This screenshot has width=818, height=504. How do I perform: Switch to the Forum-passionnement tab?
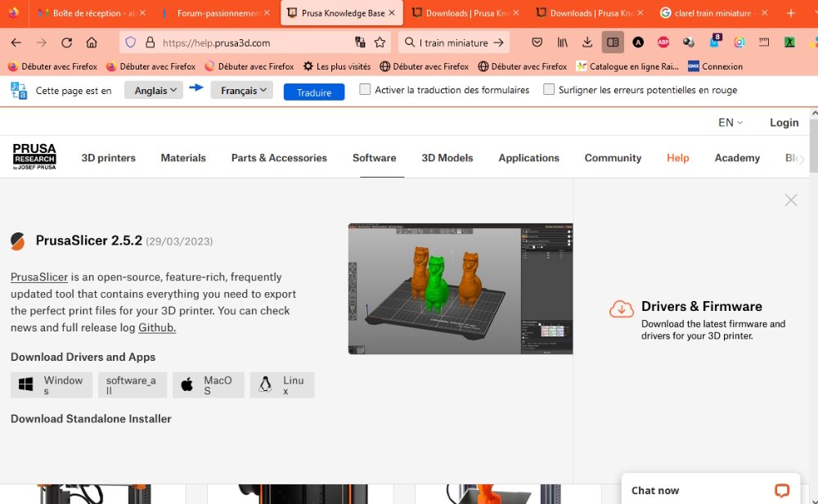pyautogui.click(x=217, y=13)
